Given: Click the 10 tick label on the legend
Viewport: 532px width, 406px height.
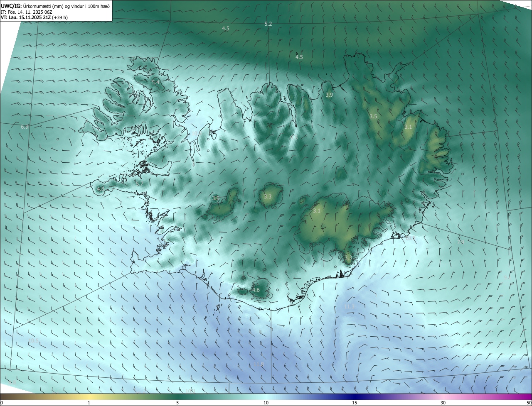Looking at the screenshot, I should click(x=266, y=403).
